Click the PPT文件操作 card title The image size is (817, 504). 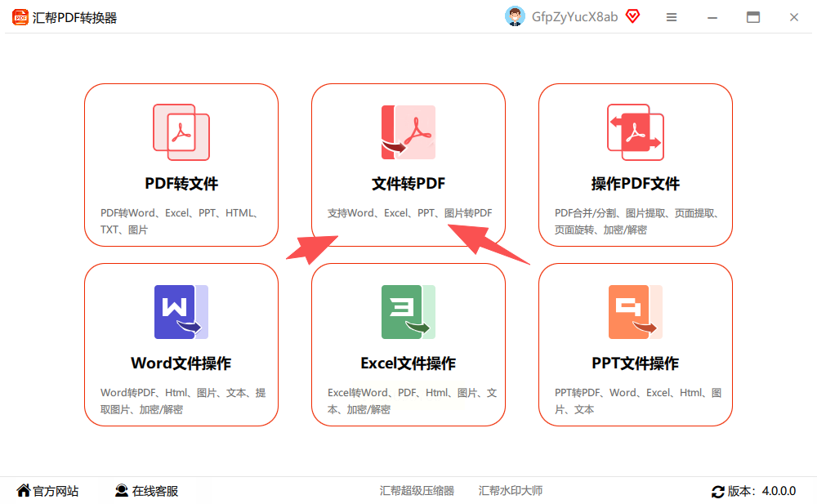[x=635, y=364]
